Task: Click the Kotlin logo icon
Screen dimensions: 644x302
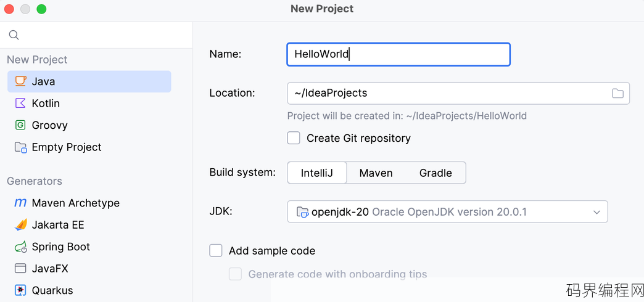Action: [20, 103]
